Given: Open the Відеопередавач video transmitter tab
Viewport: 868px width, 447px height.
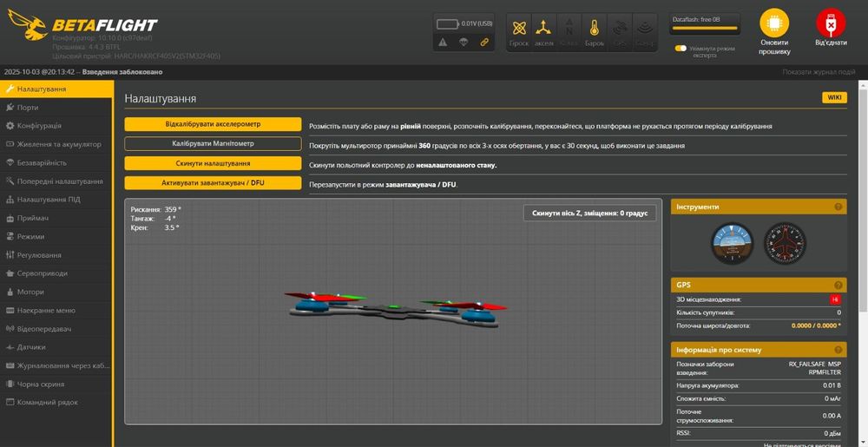Looking at the screenshot, I should (x=56, y=329).
